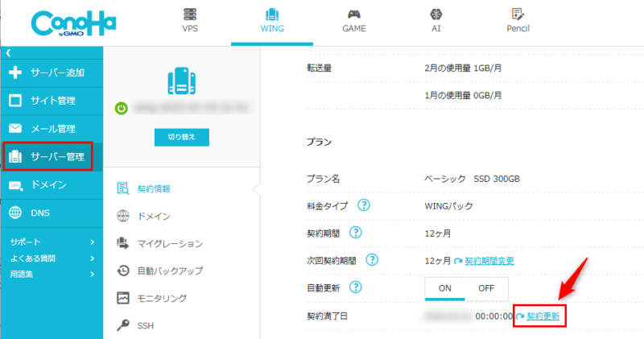Select the 1月の使用量 0GB/月 text

(x=463, y=96)
